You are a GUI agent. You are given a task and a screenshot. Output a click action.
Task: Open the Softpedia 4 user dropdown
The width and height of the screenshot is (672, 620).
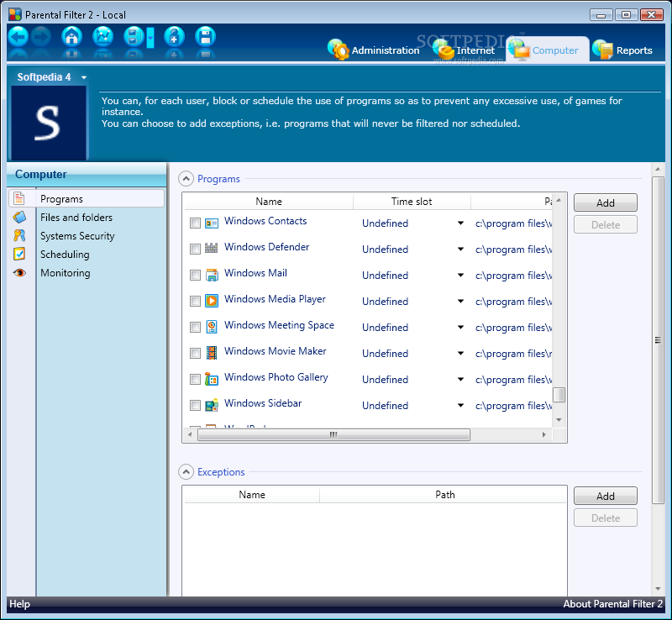84,77
